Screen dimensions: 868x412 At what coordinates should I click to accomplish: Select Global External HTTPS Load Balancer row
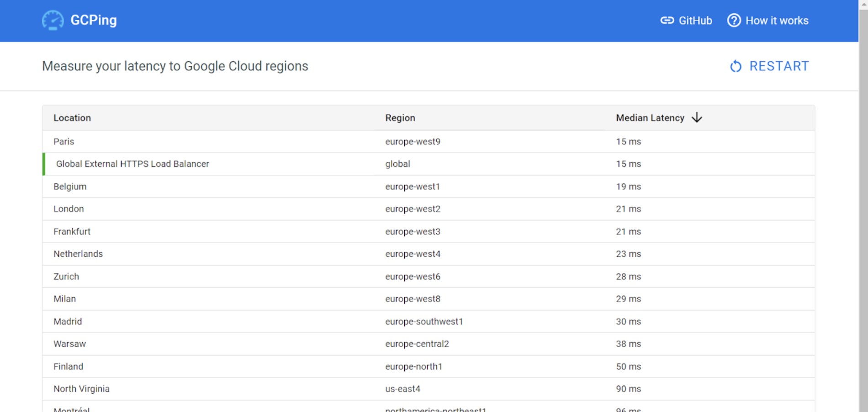[x=429, y=164]
